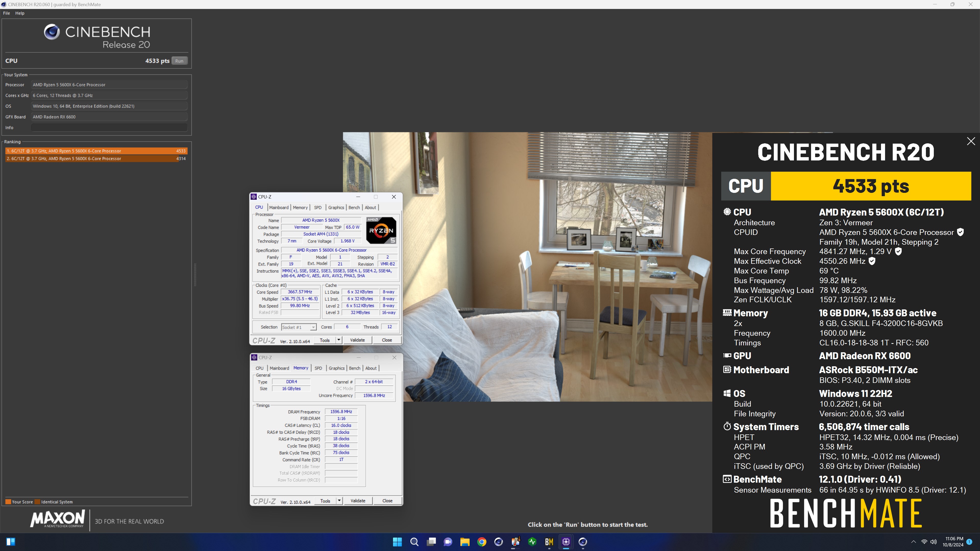The height and width of the screenshot is (551, 980).
Task: Open the green pulse monitor taskbar icon
Action: pyautogui.click(x=532, y=542)
